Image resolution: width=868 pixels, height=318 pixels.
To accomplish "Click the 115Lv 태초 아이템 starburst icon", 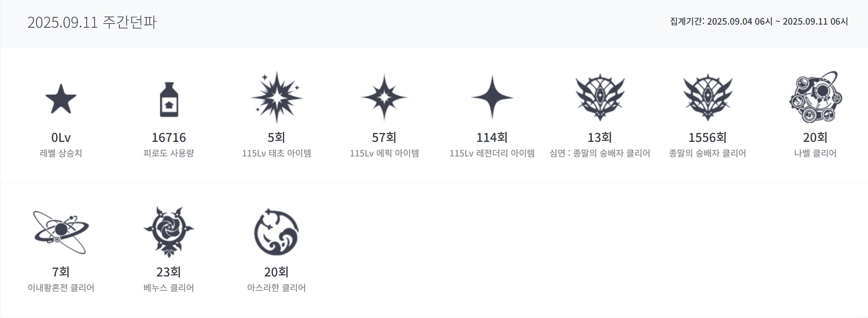I will (276, 97).
